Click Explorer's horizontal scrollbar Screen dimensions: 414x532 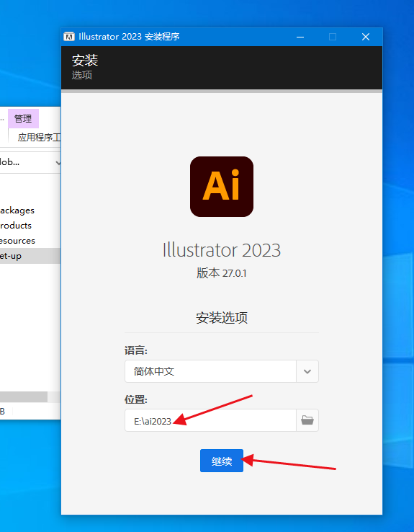23,396
